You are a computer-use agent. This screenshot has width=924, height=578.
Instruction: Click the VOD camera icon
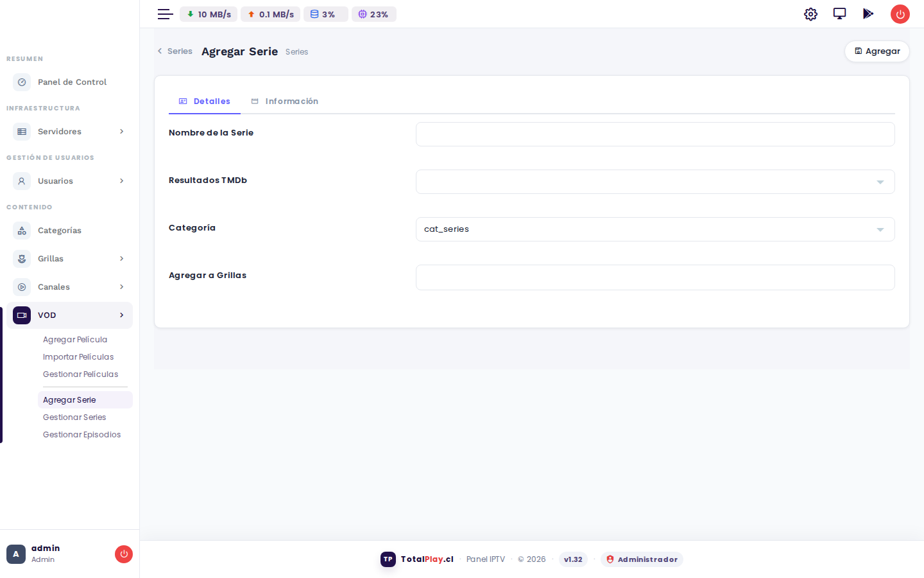(22, 315)
